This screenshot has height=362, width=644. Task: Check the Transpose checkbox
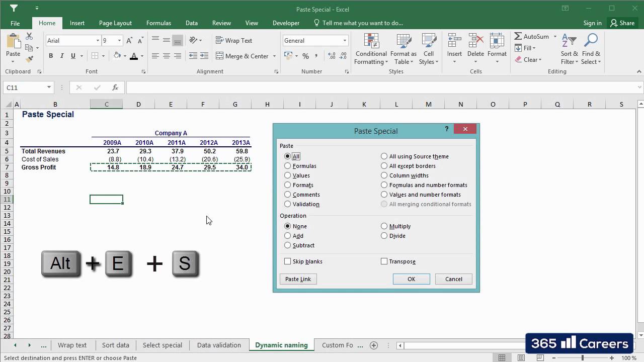click(x=384, y=261)
